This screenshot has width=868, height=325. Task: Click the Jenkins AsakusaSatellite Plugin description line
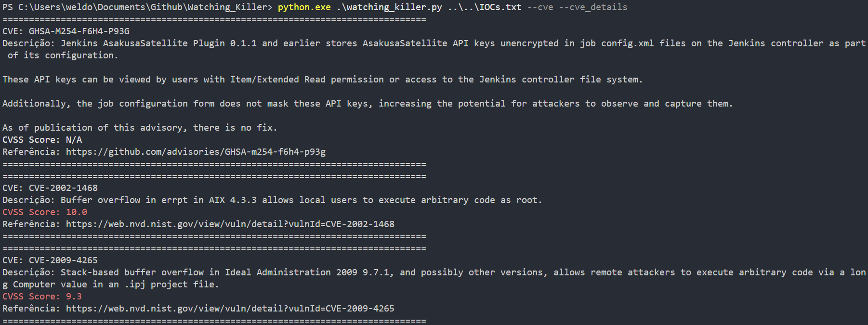pos(434,49)
